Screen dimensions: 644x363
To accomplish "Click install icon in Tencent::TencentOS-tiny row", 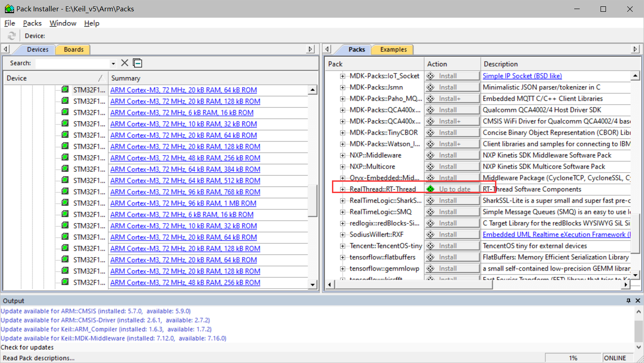I will tap(431, 246).
